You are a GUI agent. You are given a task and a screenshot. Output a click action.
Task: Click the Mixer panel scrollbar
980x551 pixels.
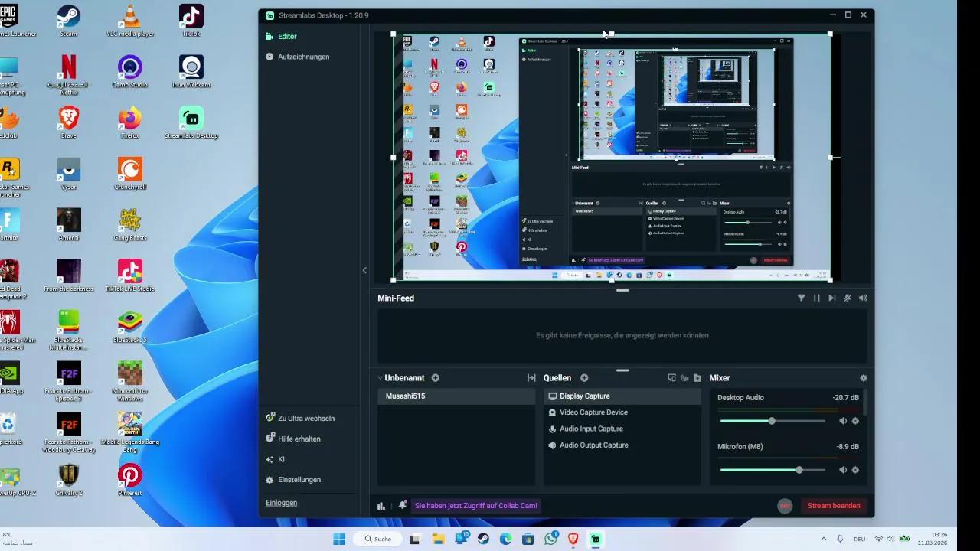(866, 404)
